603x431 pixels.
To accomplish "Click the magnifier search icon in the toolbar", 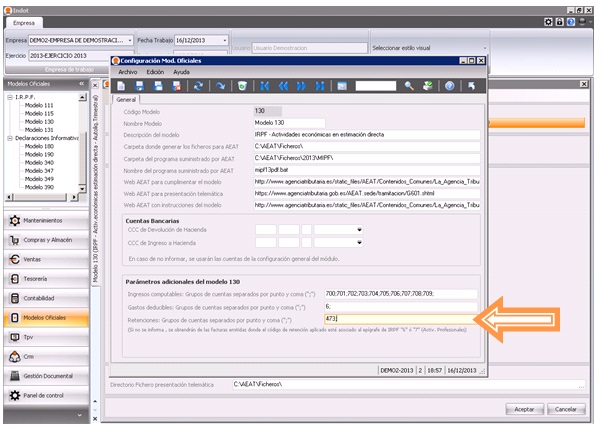I will click(x=409, y=86).
